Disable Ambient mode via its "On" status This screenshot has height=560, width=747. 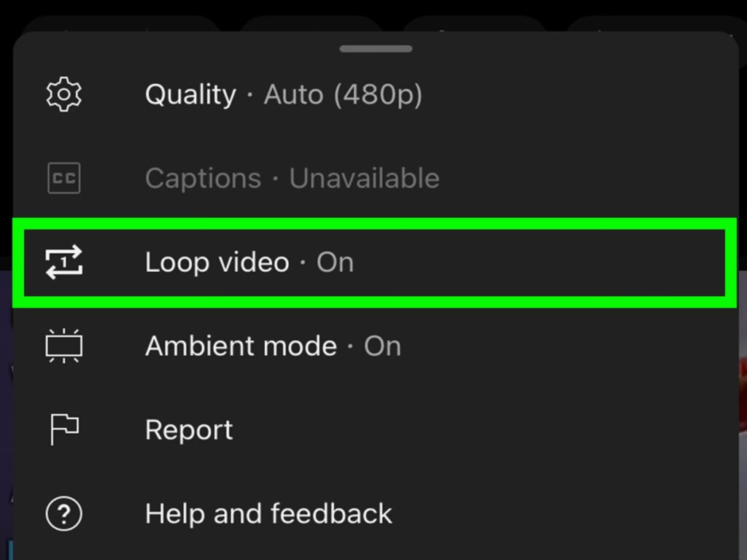click(x=382, y=346)
